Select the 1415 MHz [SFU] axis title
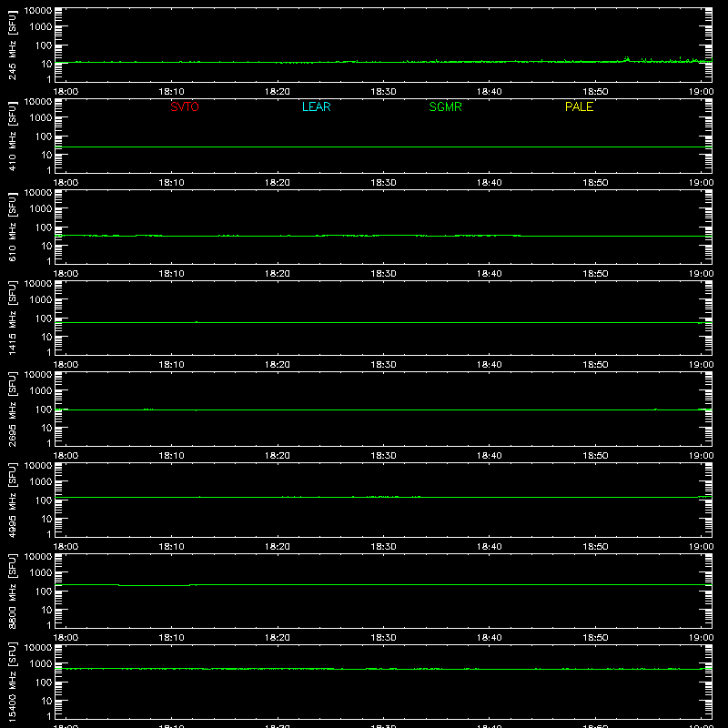 [x=13, y=318]
